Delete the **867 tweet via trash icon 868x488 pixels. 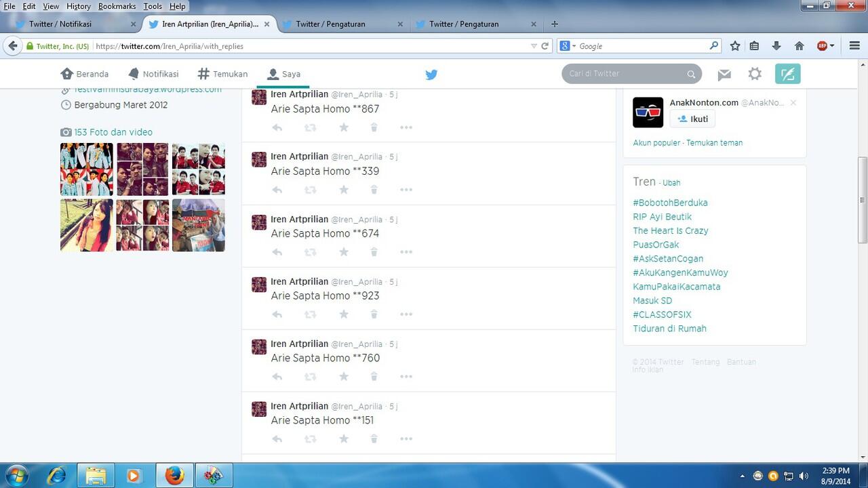click(374, 127)
